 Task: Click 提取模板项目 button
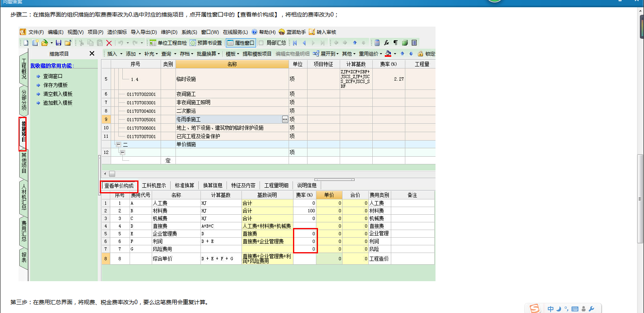257,54
